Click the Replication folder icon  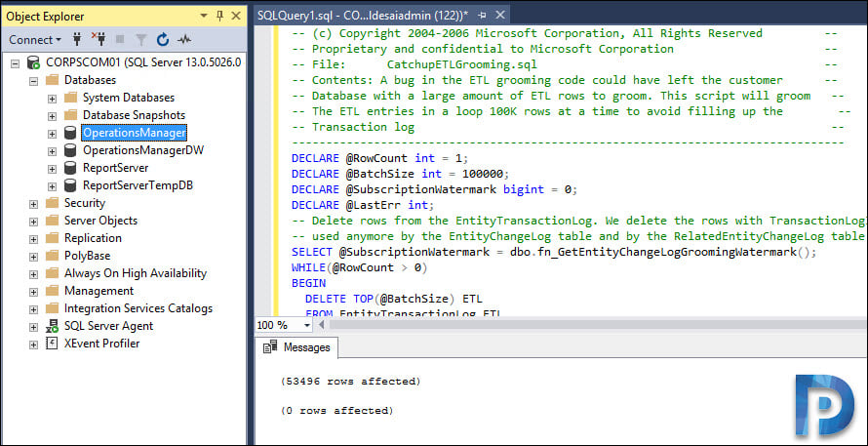coord(52,238)
